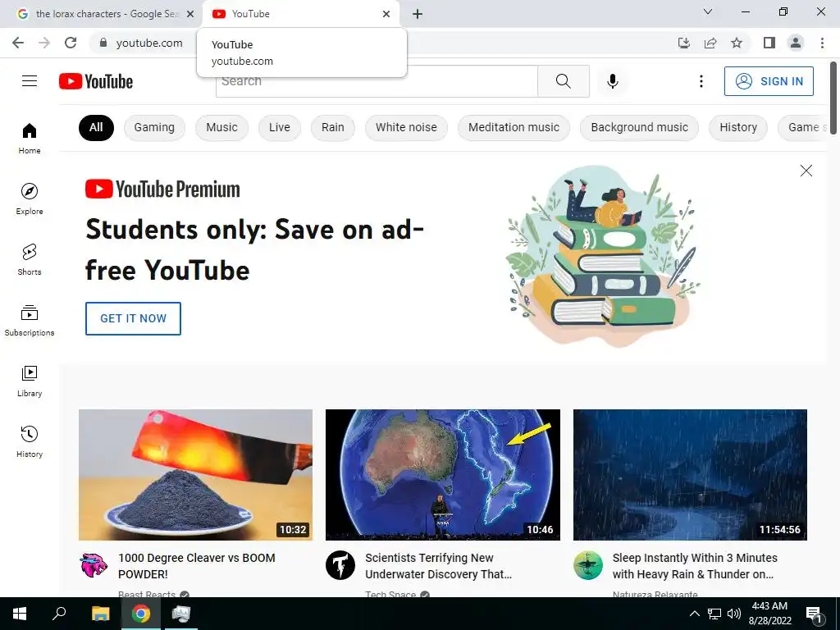Select the YouTube tab
This screenshot has height=630, width=840.
(x=300, y=14)
